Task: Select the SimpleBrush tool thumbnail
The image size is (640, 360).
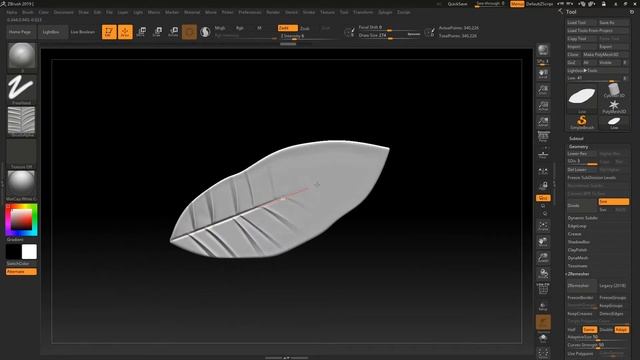Action: click(x=582, y=122)
